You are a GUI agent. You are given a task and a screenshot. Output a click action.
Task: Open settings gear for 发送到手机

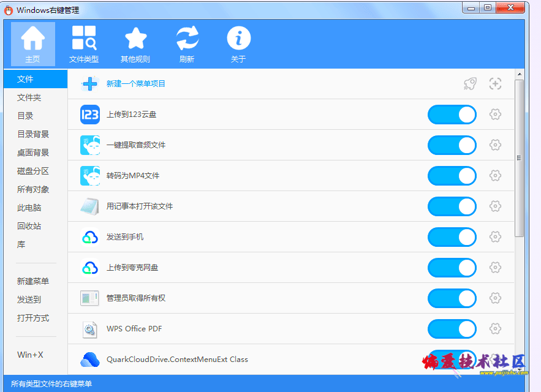pyautogui.click(x=495, y=236)
